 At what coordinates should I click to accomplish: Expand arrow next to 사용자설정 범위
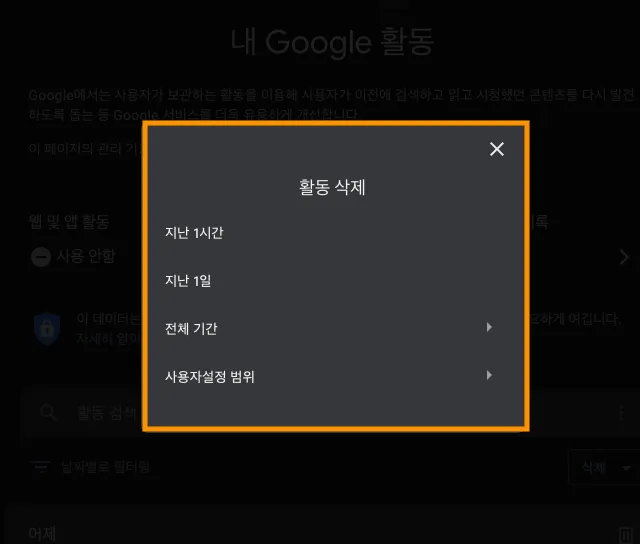[x=489, y=375]
